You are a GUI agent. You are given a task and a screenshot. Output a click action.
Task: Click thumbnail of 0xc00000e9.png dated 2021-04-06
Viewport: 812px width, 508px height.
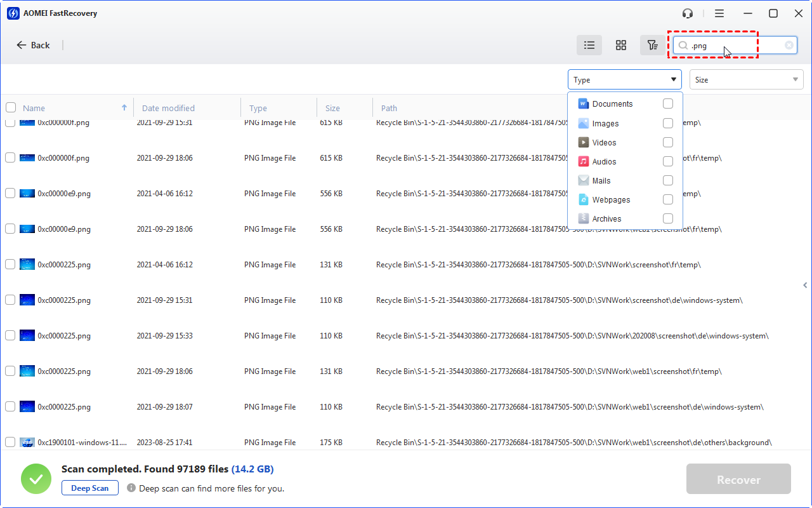coord(27,194)
